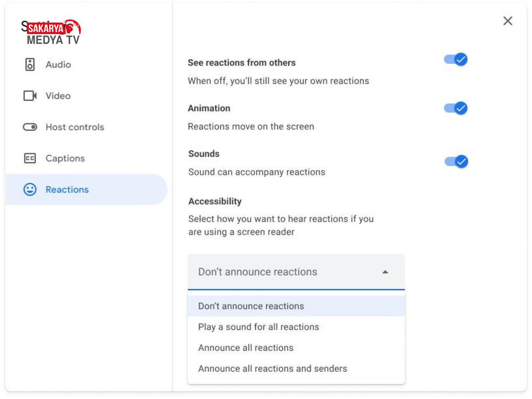The width and height of the screenshot is (532, 399).
Task: Click the Captions CC icon
Action: [30, 158]
